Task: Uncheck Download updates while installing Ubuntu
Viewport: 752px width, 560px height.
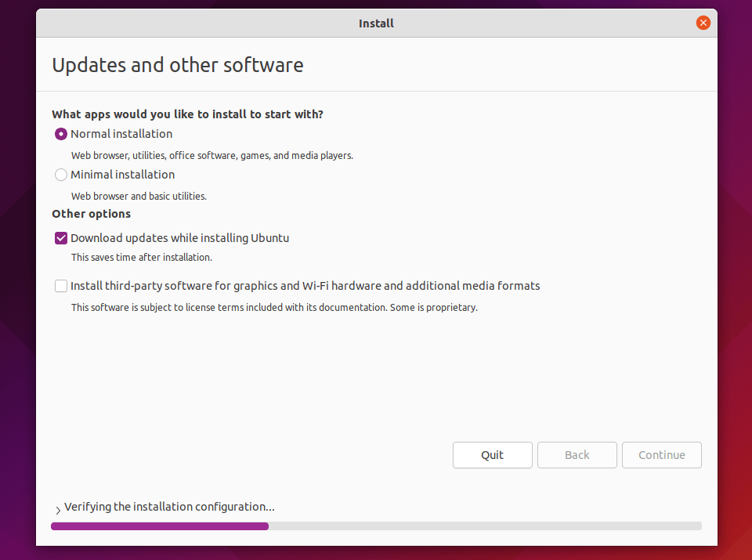Action: [61, 238]
